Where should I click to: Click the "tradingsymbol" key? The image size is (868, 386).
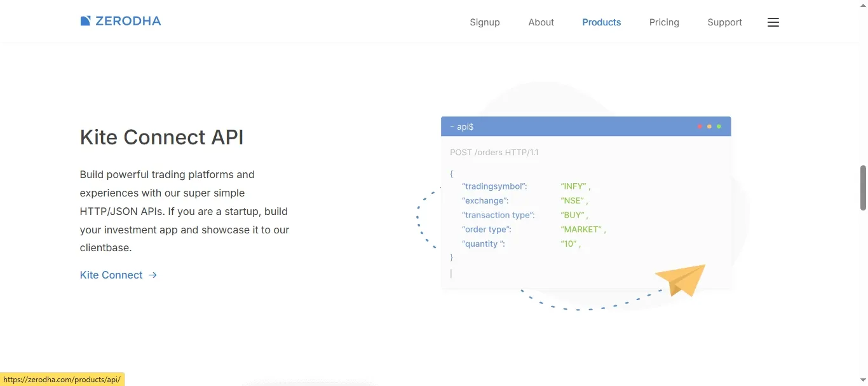pyautogui.click(x=495, y=186)
